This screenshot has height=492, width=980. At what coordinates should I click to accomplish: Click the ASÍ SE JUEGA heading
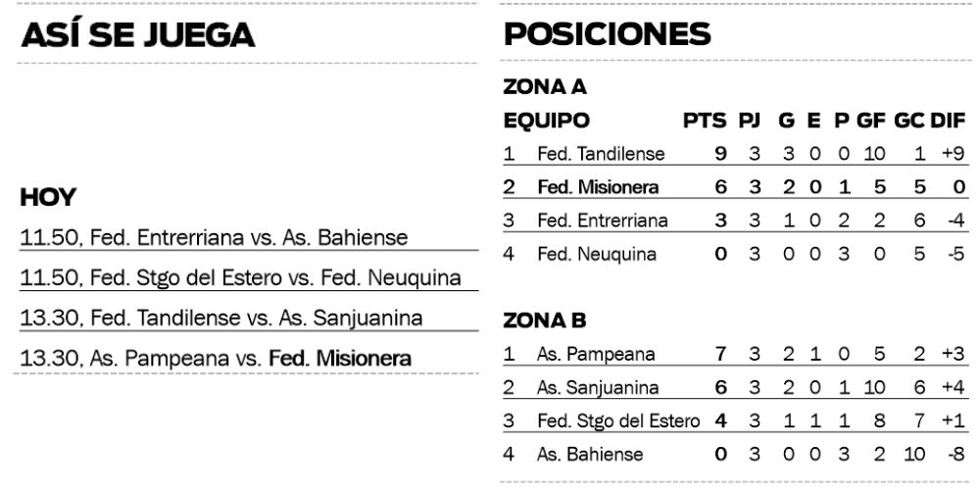coord(138,35)
